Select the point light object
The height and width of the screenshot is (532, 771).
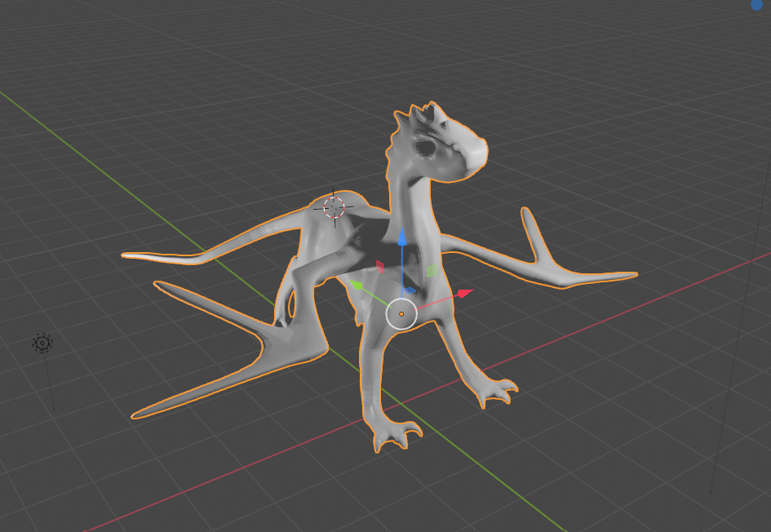[x=42, y=344]
